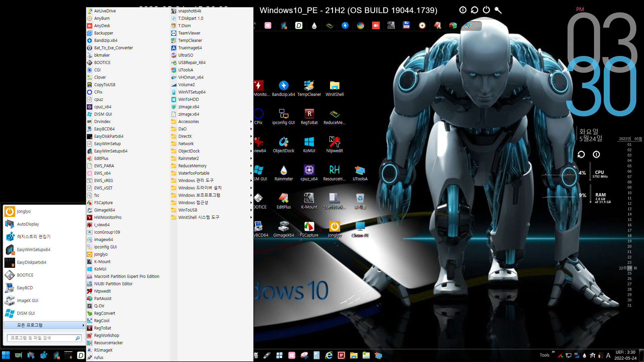Open ResourceHacker desktop icon
The height and width of the screenshot is (362, 644).
(x=334, y=173)
